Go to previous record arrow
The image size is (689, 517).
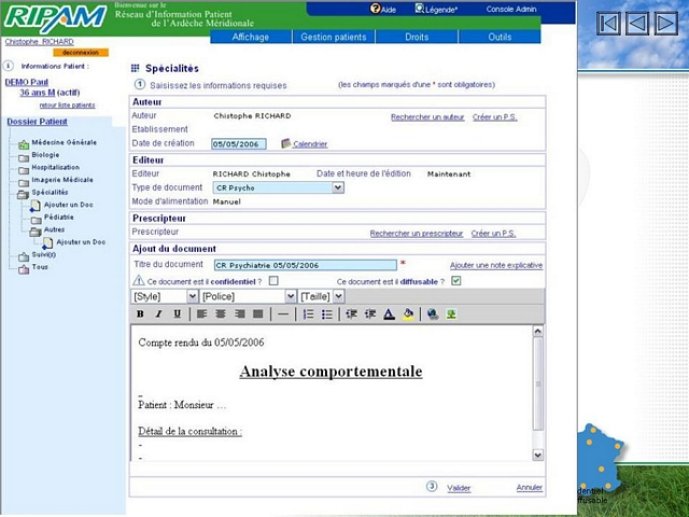tap(637, 23)
